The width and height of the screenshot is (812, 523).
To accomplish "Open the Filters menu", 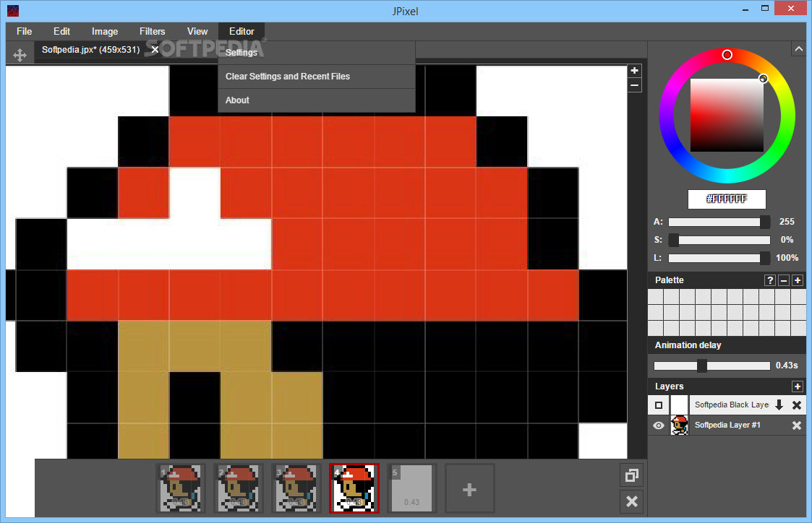I will (x=153, y=32).
